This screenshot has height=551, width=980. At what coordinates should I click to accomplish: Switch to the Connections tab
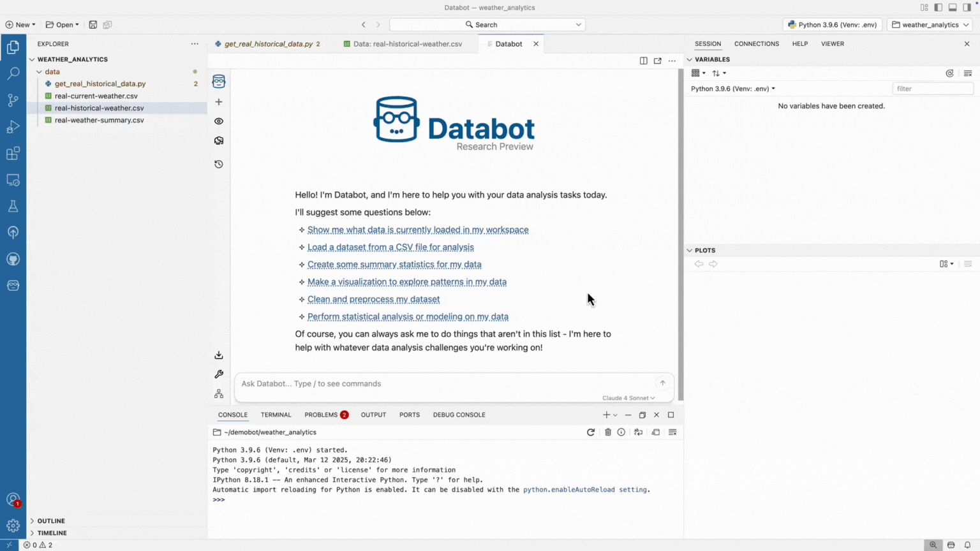click(x=756, y=44)
